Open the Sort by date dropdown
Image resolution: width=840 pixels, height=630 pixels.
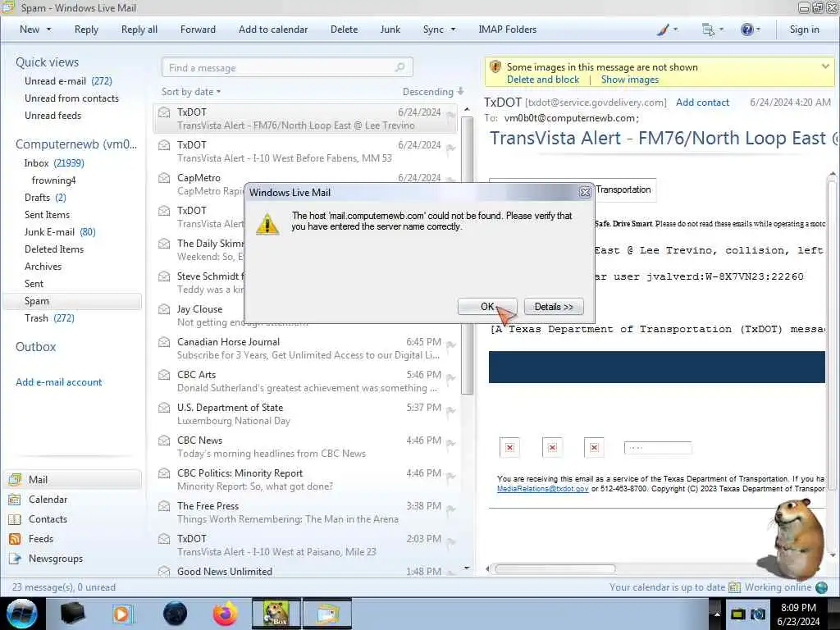(x=191, y=92)
